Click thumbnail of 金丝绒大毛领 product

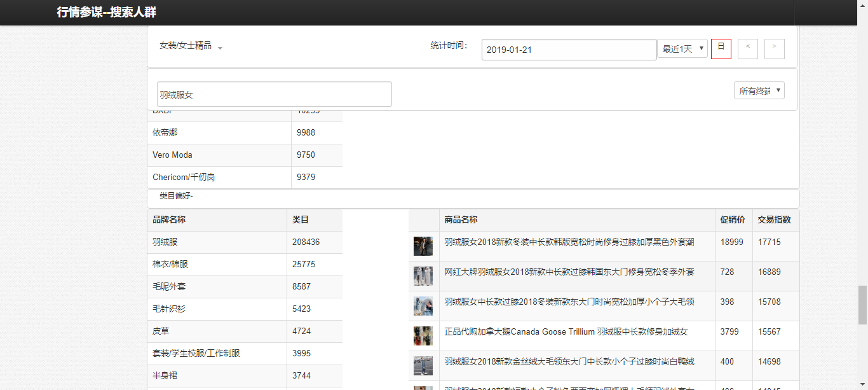coord(423,366)
